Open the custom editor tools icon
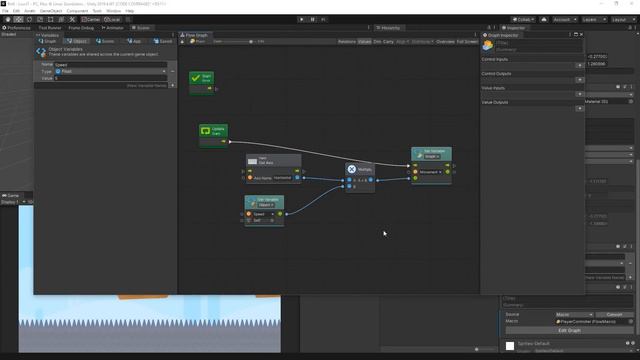 (x=72, y=20)
